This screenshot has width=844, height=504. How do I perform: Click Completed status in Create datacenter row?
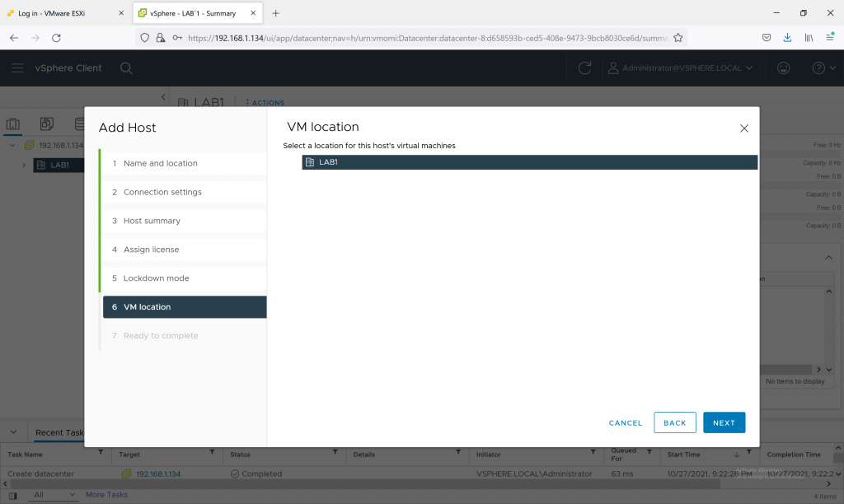(x=256, y=474)
